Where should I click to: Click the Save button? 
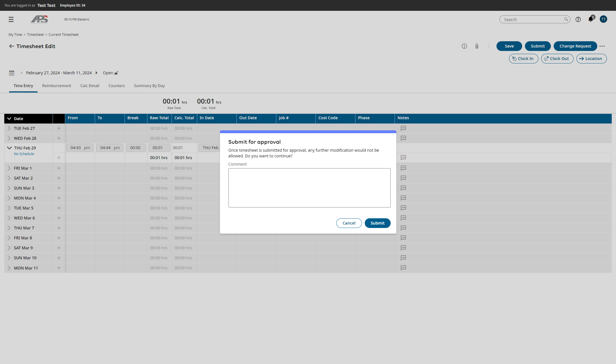click(x=509, y=46)
